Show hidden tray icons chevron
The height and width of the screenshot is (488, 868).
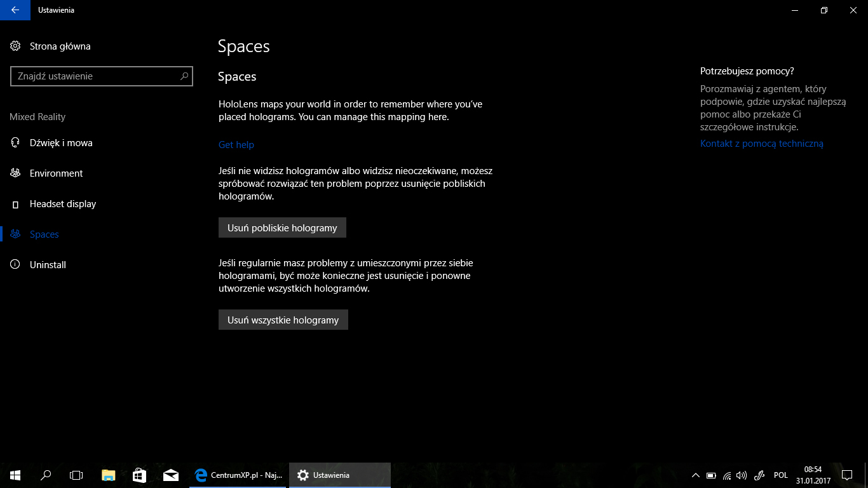[x=696, y=475]
